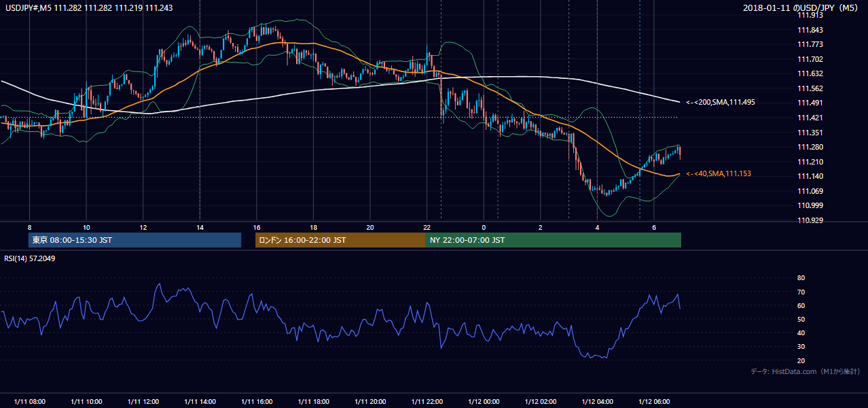
Task: Click the 1/12 06:00 time label
Action: (653, 402)
